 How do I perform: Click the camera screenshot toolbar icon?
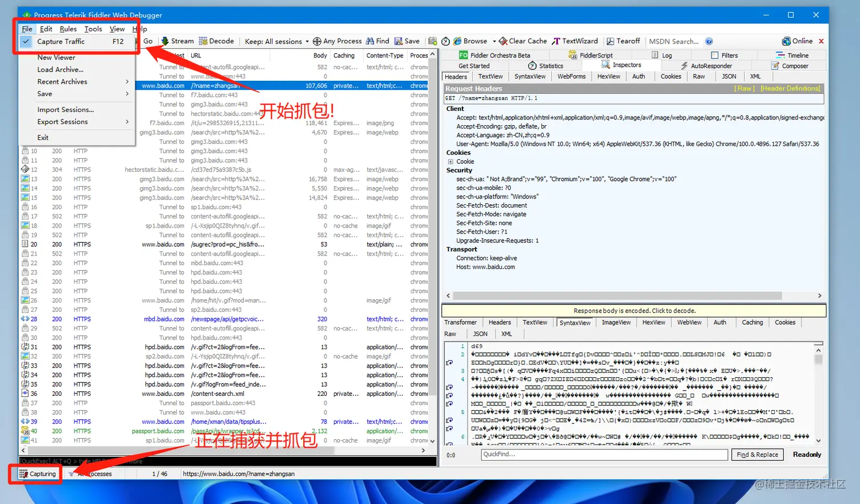[x=433, y=41]
